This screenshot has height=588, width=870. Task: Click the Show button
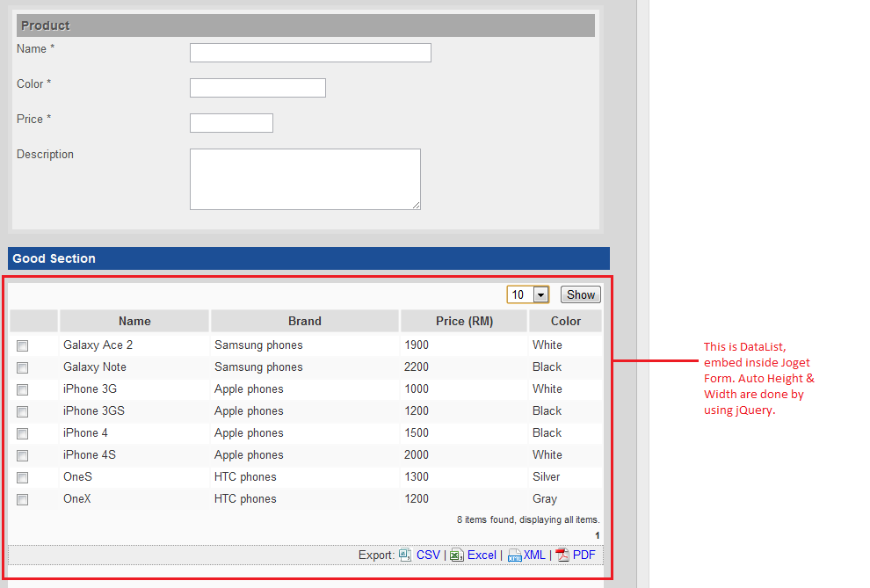coord(580,294)
